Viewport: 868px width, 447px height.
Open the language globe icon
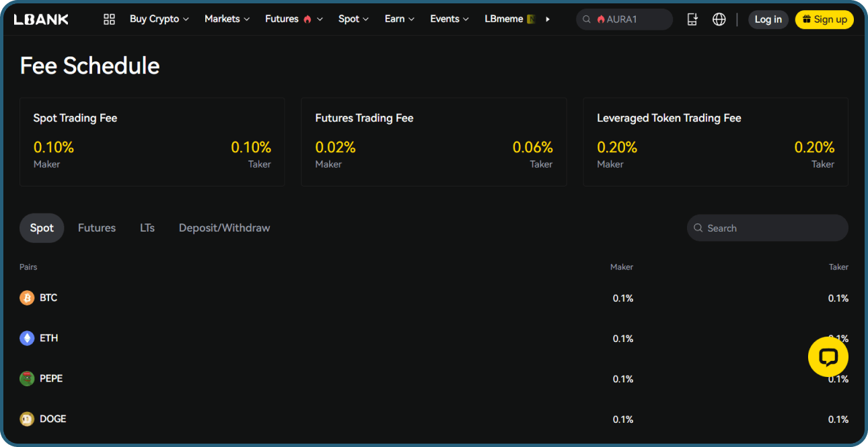pyautogui.click(x=719, y=20)
